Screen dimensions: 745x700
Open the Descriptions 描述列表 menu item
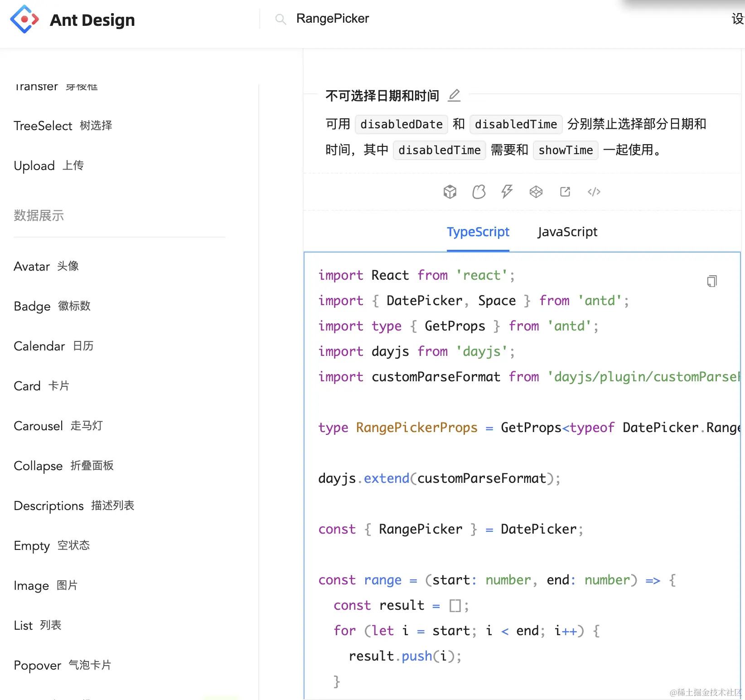point(74,506)
